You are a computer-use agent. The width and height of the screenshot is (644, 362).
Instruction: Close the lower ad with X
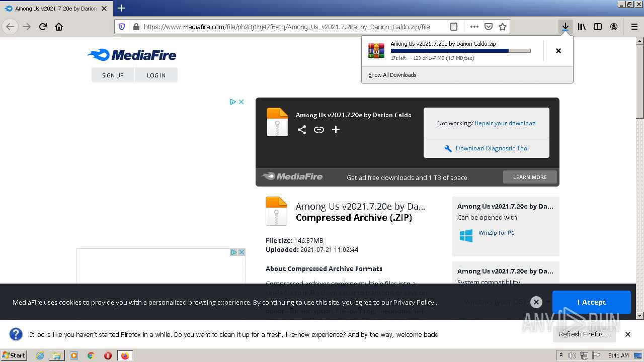point(242,252)
